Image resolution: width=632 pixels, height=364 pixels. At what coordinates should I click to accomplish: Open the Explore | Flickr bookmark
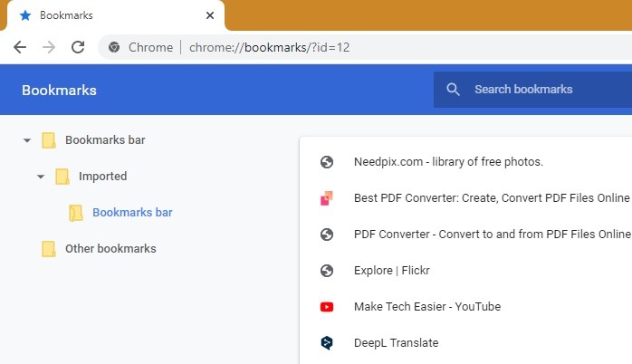click(x=392, y=271)
